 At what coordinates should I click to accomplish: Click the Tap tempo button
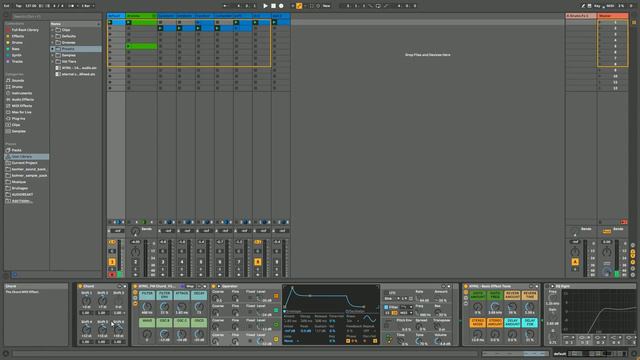[18, 6]
